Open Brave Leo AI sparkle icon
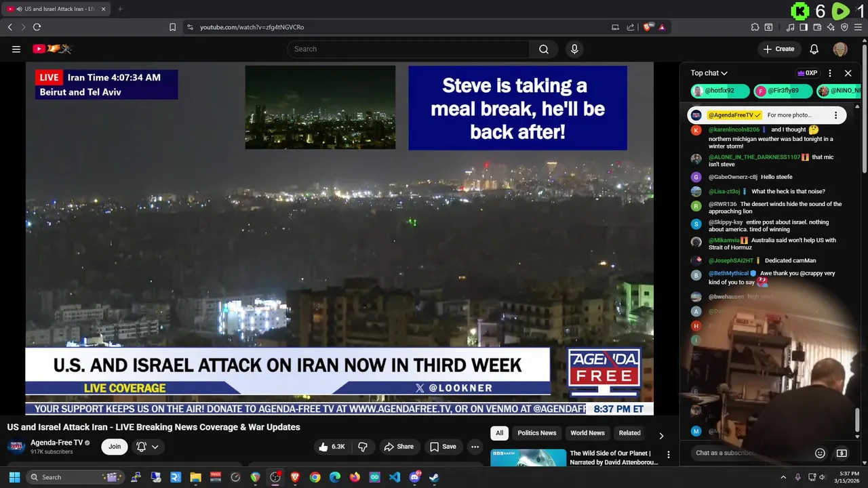The height and width of the screenshot is (488, 868). pos(831,27)
